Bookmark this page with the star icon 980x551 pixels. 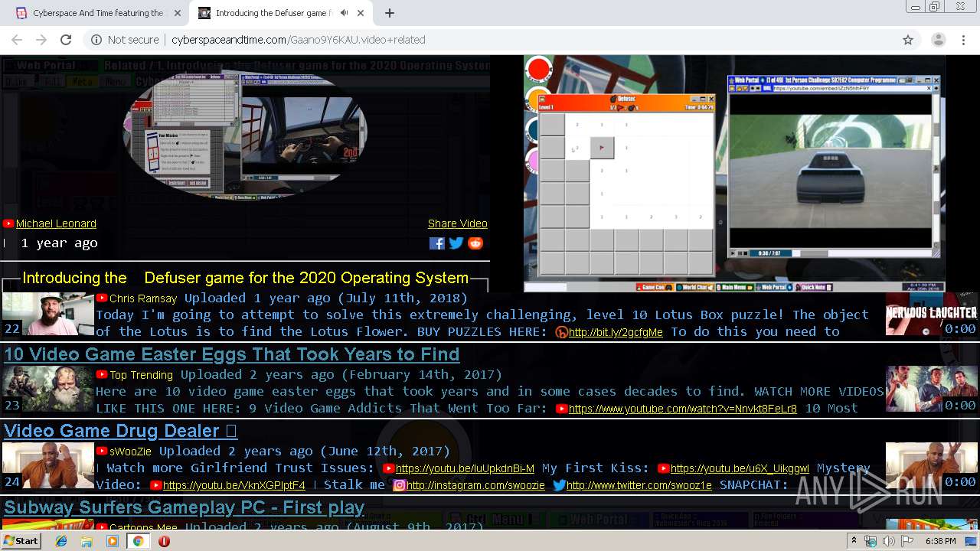(x=908, y=40)
